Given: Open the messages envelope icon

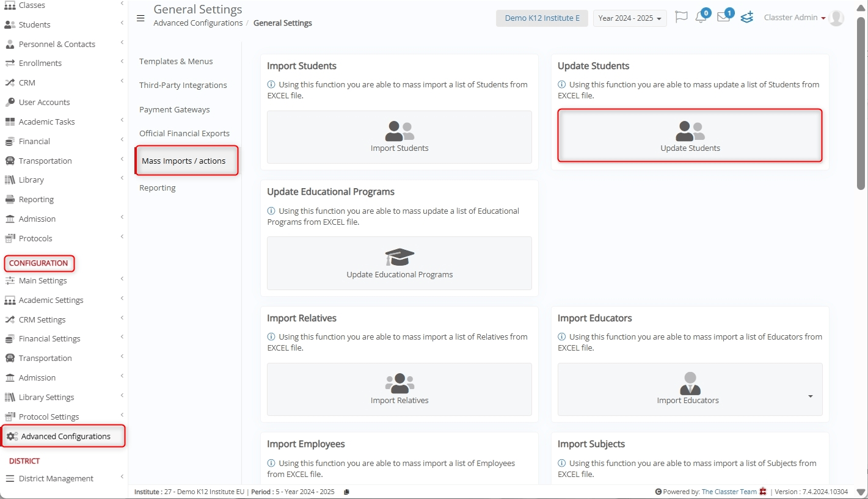Looking at the screenshot, I should coord(723,18).
